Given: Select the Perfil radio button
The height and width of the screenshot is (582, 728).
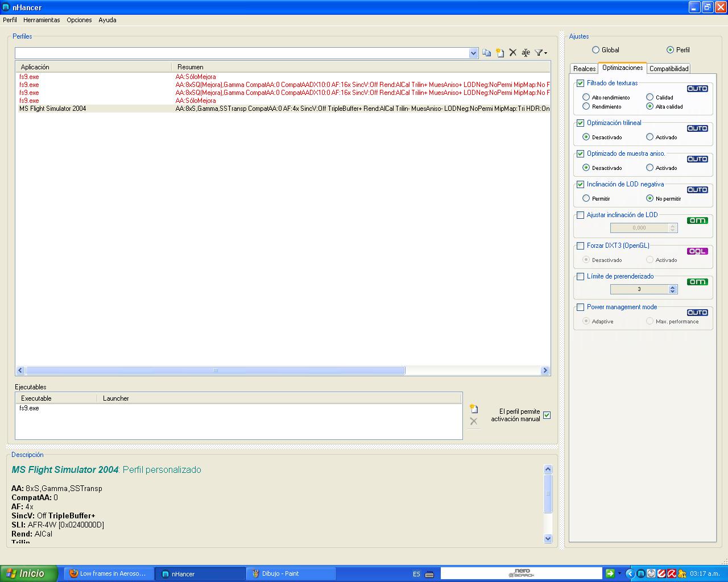Looking at the screenshot, I should point(670,50).
